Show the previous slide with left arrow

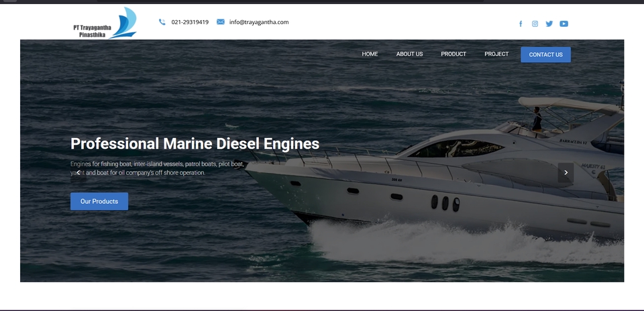(x=78, y=172)
